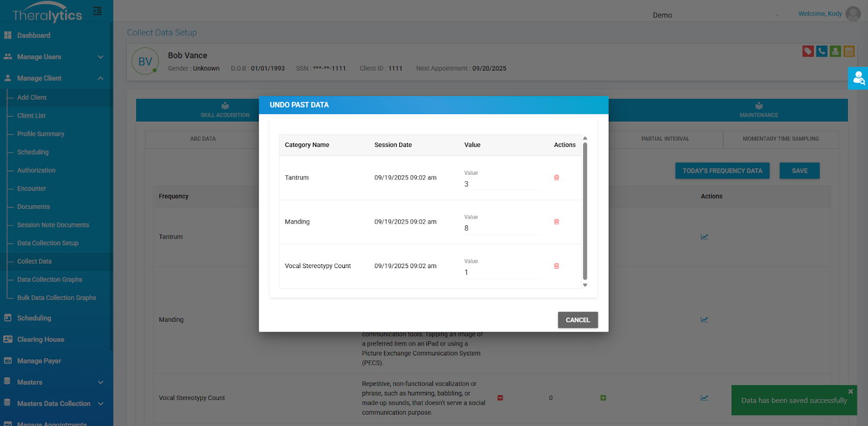Screen dimensions: 868x426
Task: Open Profile Summary in the sidebar
Action: point(41,134)
